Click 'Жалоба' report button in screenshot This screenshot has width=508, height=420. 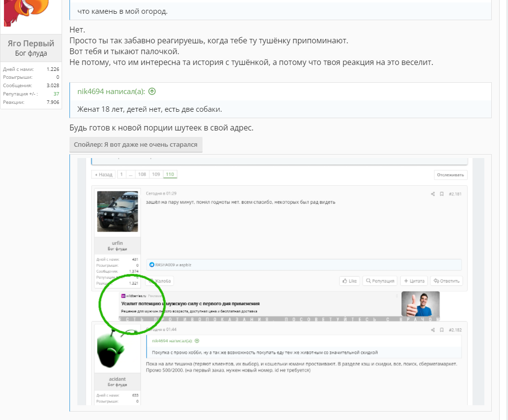click(x=160, y=281)
